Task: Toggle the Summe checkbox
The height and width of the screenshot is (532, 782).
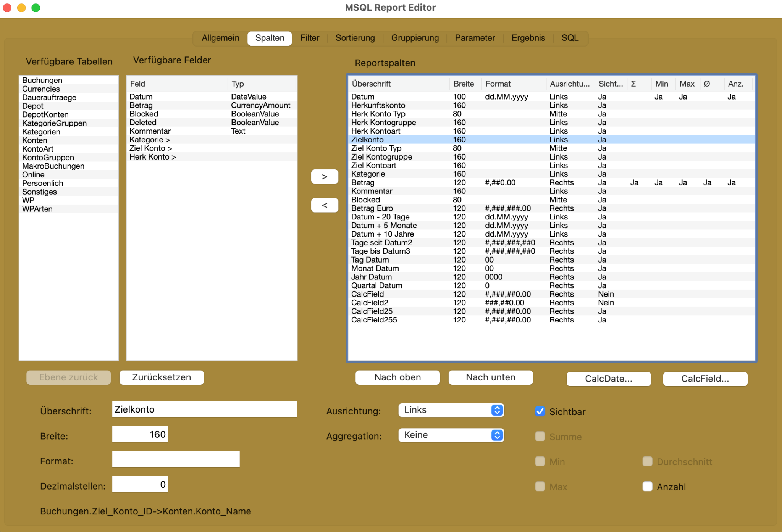Action: point(540,437)
